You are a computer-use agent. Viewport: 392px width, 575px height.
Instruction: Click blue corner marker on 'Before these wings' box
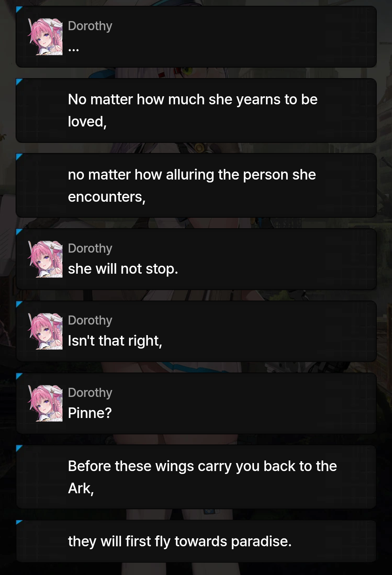(19, 447)
